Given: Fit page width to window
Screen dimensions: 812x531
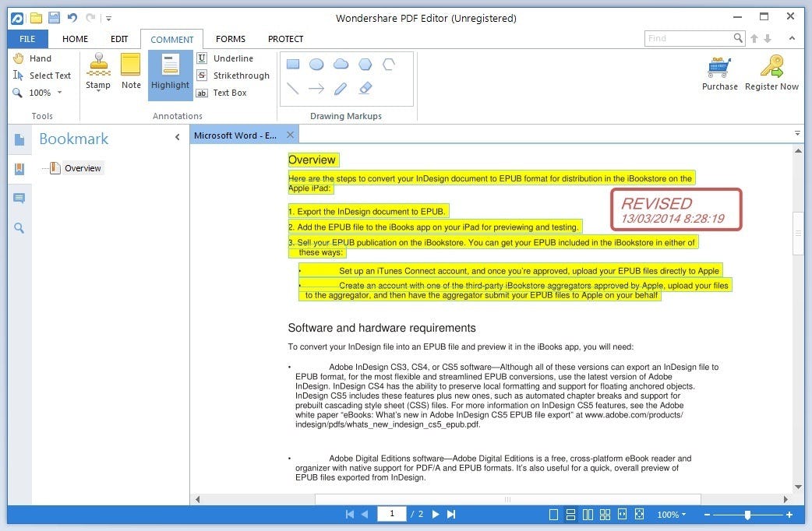Looking at the screenshot, I should point(623,515).
